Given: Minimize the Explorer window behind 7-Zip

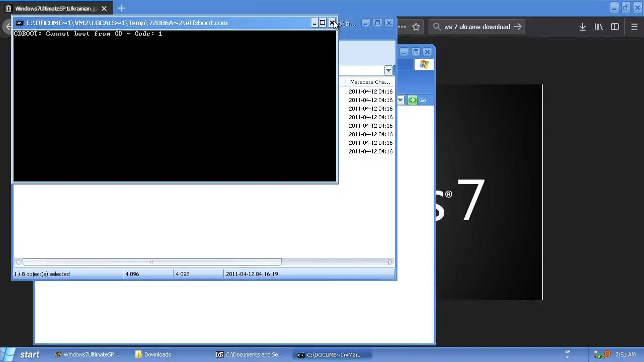Looking at the screenshot, I should coord(404,52).
